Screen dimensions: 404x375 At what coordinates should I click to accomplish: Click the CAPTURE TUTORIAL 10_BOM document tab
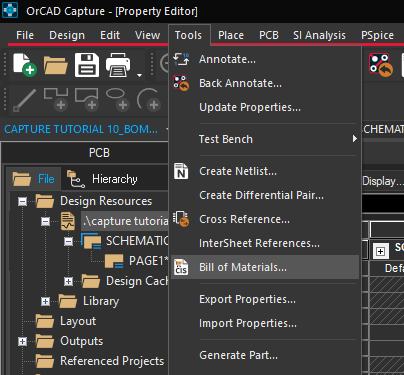[x=81, y=129]
